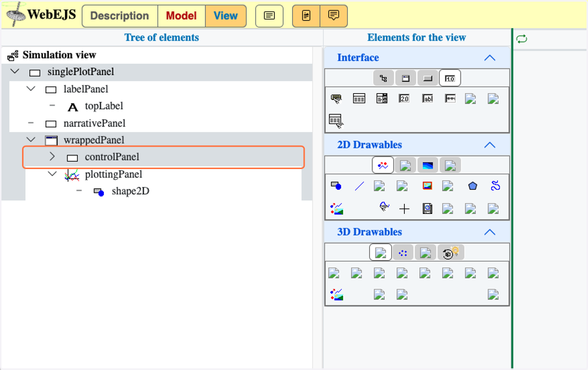This screenshot has height=370, width=588.
Task: Select the controlPanel element
Action: tap(112, 157)
